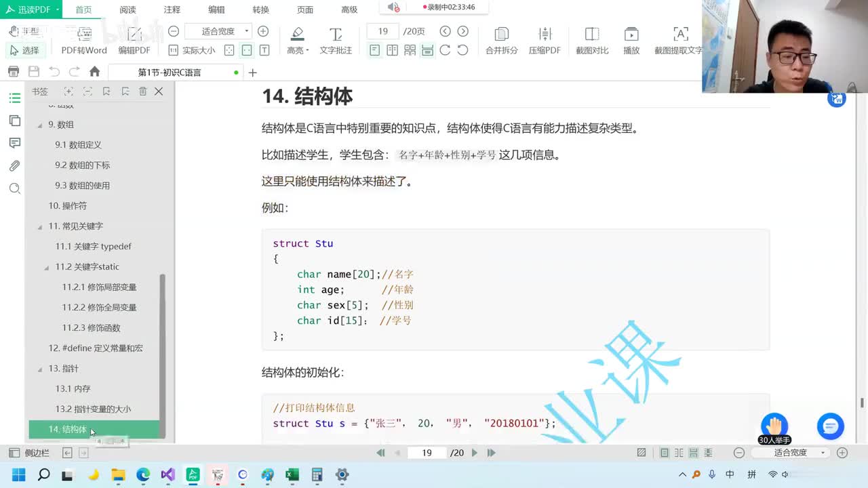Open the attachments paperclip panel
This screenshot has width=868, height=488.
click(x=14, y=165)
